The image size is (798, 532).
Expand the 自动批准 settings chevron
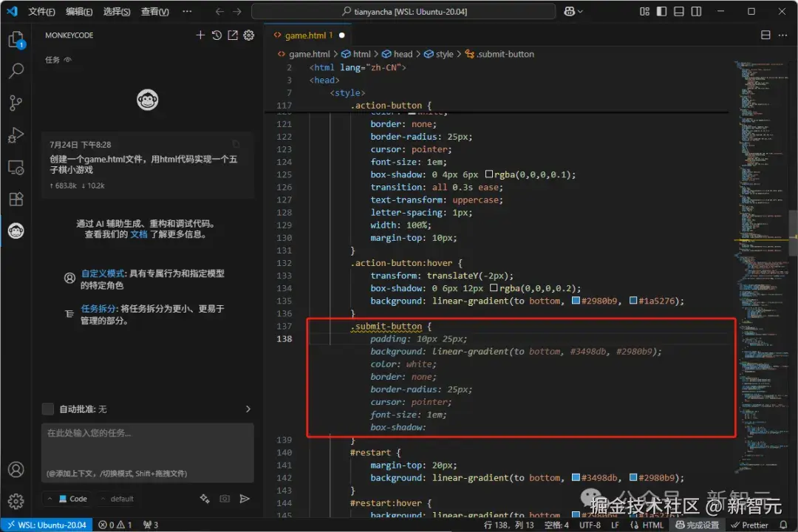pos(248,409)
